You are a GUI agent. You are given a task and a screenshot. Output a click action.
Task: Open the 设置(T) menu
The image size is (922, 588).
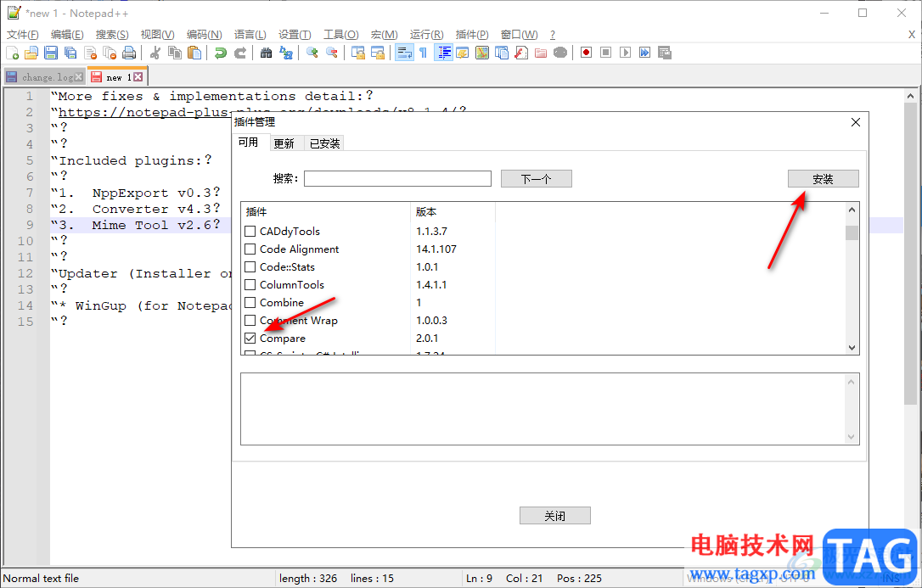click(x=295, y=35)
